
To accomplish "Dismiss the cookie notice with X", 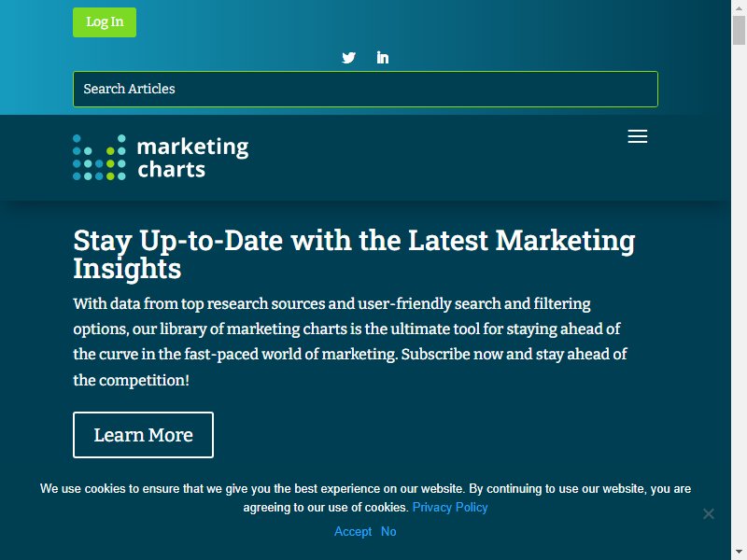I will [709, 514].
